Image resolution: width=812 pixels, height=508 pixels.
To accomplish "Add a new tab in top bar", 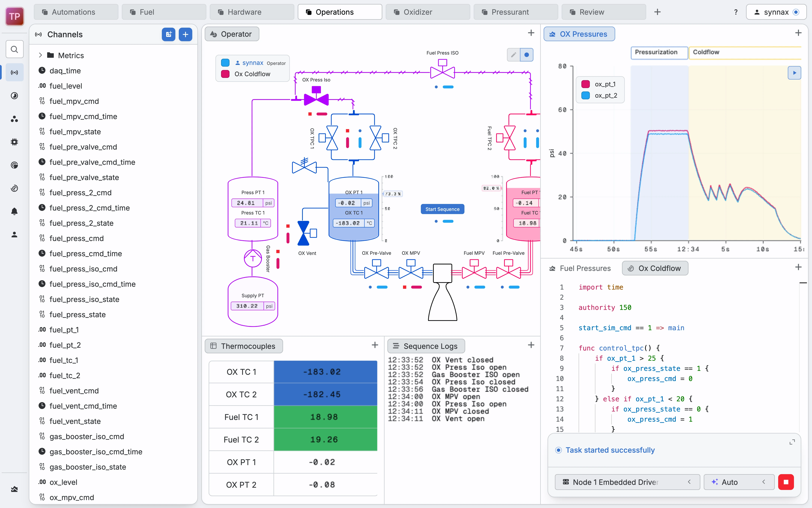I will pyautogui.click(x=657, y=12).
